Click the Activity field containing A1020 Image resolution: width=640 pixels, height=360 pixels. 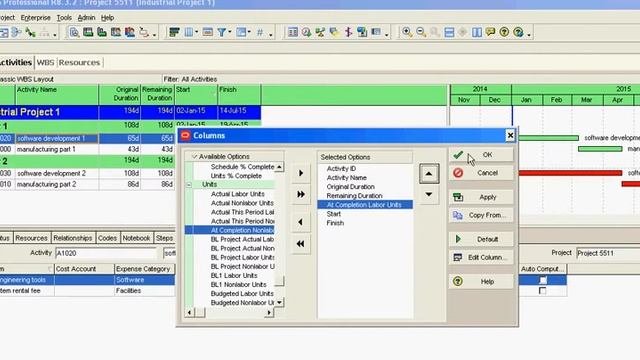pyautogui.click(x=106, y=253)
